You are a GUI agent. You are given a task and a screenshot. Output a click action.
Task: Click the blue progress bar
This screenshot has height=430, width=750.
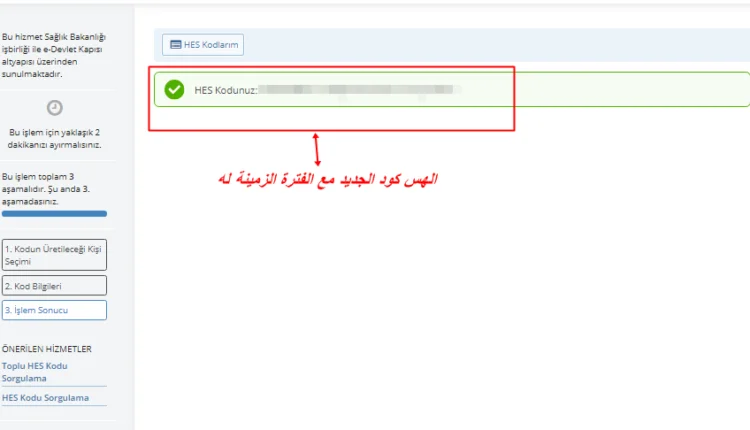(54, 214)
